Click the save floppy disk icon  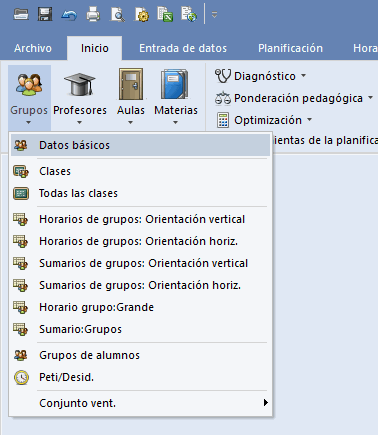(45, 14)
